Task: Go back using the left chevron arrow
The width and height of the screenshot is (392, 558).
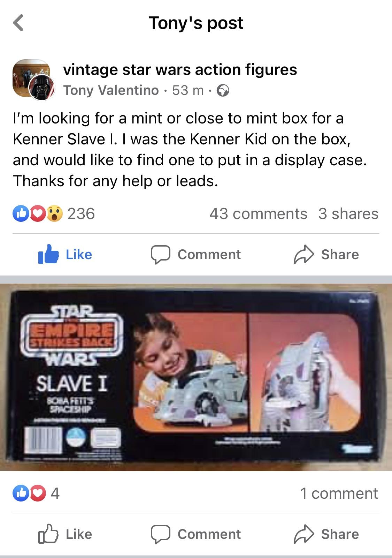Action: coord(18,23)
